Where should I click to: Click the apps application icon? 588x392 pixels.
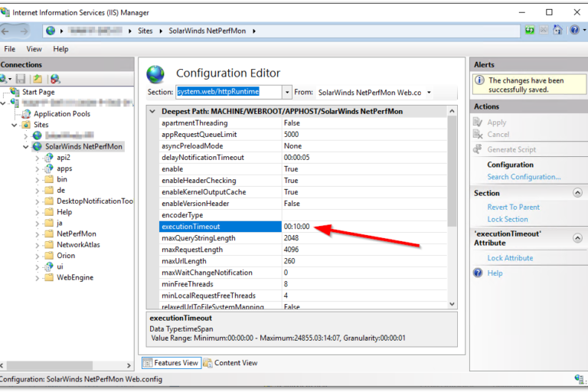tap(49, 168)
